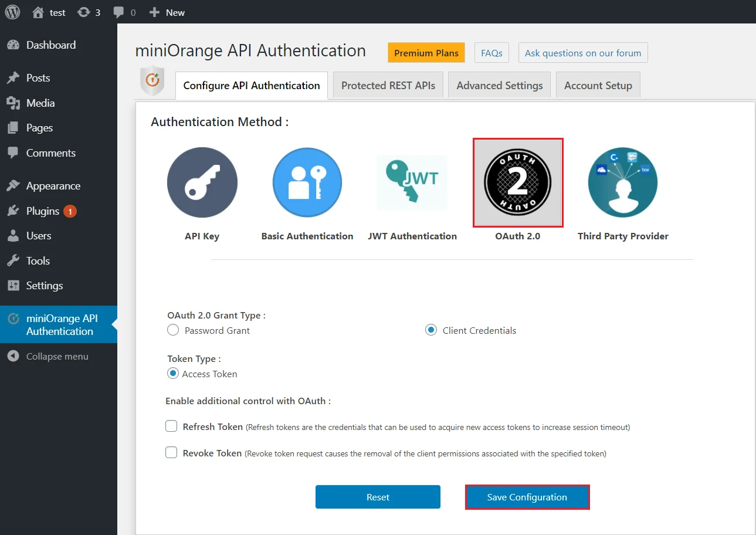The width and height of the screenshot is (756, 535).
Task: Select the Client Credentials radio button
Action: pyautogui.click(x=430, y=330)
